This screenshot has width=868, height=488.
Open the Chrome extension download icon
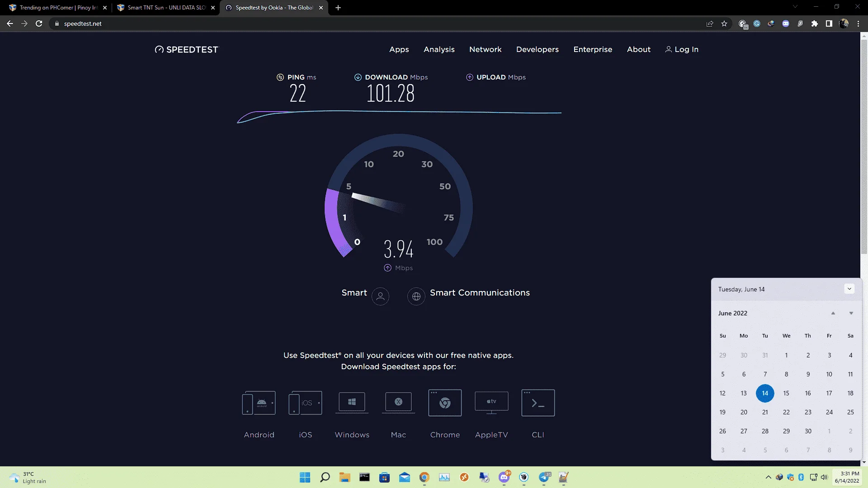445,403
